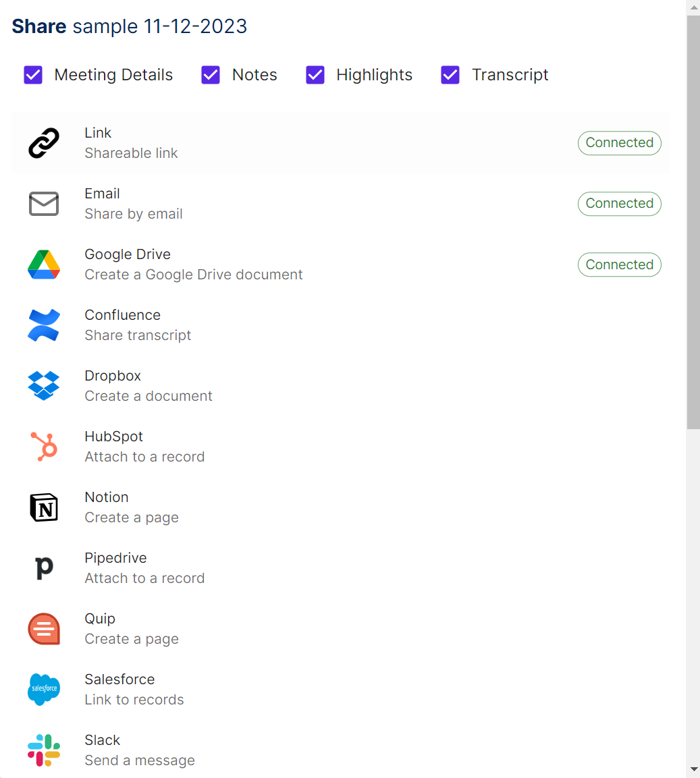Image resolution: width=700 pixels, height=778 pixels.
Task: Click Connected badge for Link
Action: tap(619, 143)
